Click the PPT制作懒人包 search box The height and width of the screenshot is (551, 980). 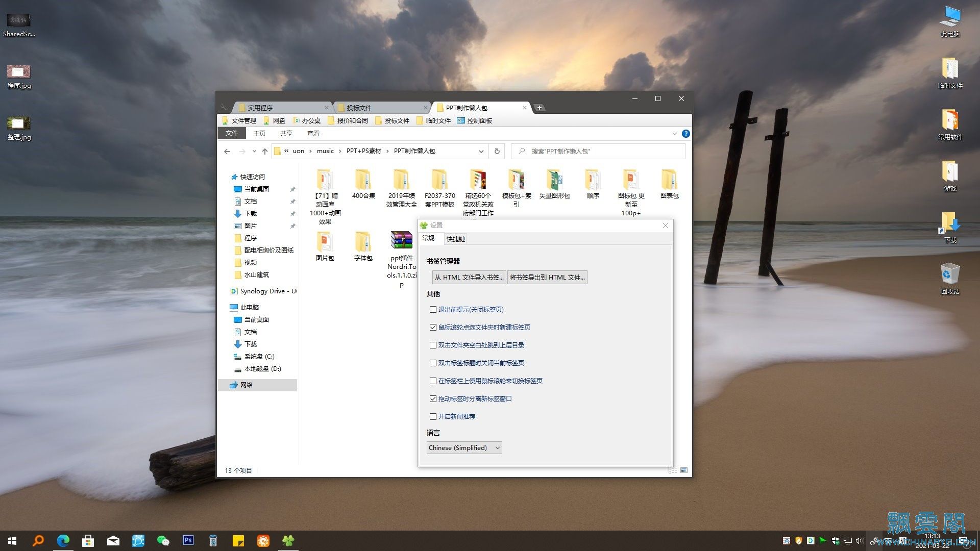click(x=598, y=151)
